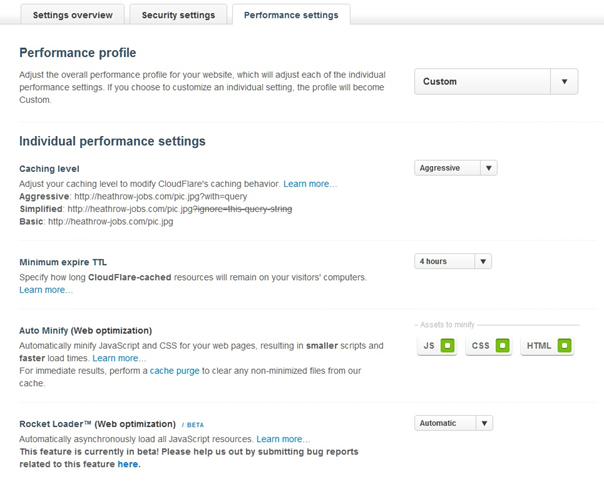This screenshot has height=481, width=604.
Task: Click the Rocket Loader BETA badge
Action: pos(195,424)
